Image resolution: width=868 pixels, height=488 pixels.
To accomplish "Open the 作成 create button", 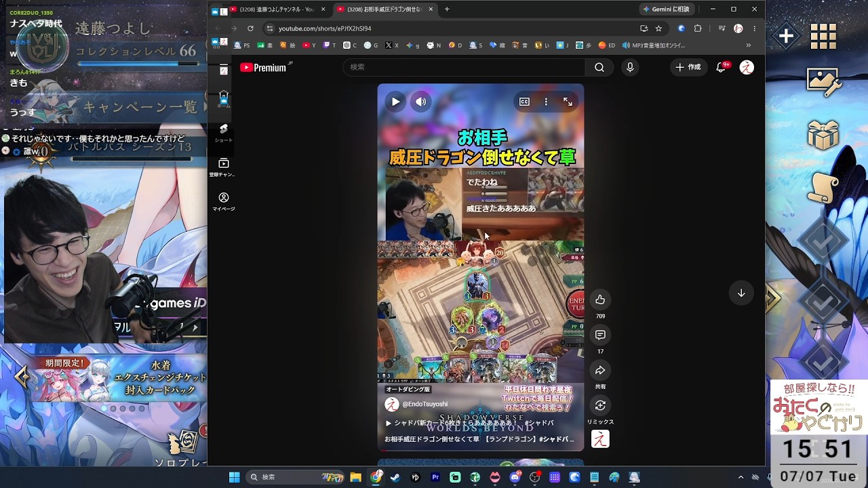I will 688,67.
